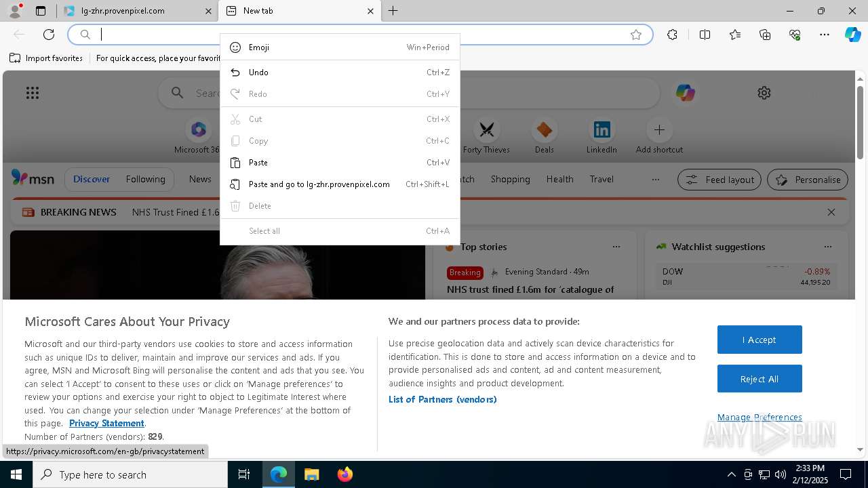Open the Microsoft 365 shortcut
Viewport: 868px width, 488px height.
pos(199,137)
